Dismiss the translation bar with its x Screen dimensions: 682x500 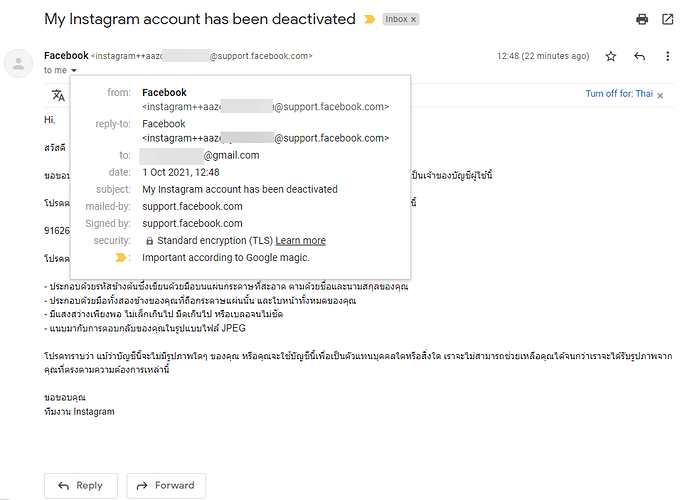tap(660, 96)
